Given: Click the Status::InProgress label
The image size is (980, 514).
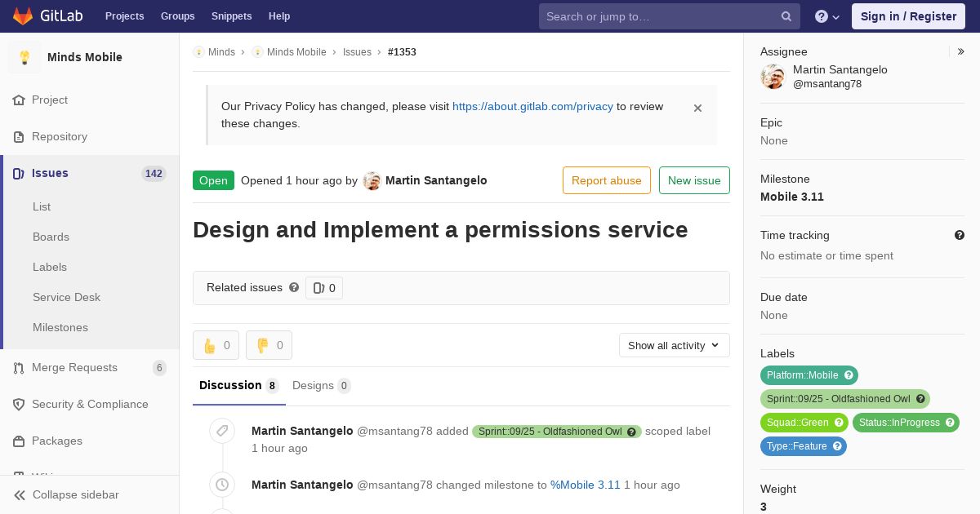Looking at the screenshot, I should [906, 423].
